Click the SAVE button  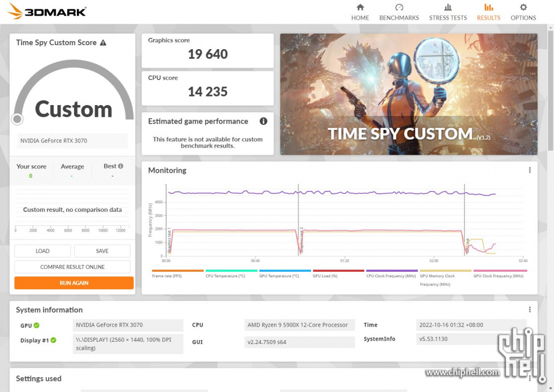tap(102, 251)
